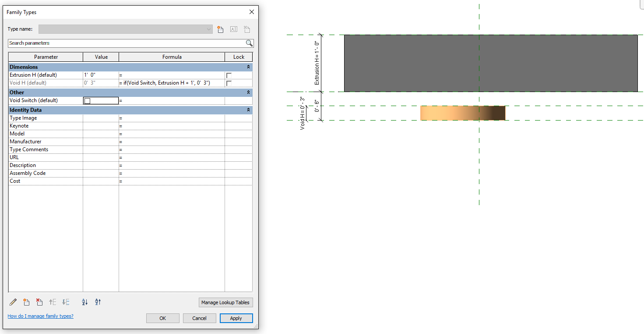The height and width of the screenshot is (334, 644).
Task: Rename the current type using the AI icon
Action: [x=233, y=29]
